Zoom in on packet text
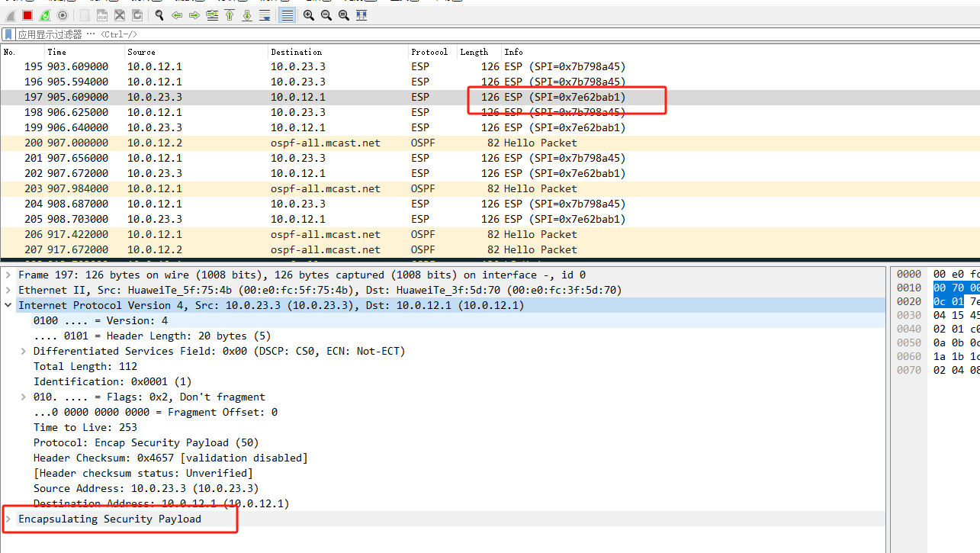Screen dimensions: 980x553 [309, 15]
